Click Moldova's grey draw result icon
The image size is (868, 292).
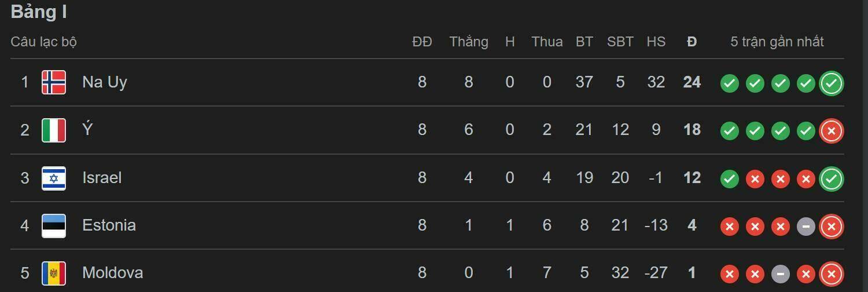coord(780,274)
